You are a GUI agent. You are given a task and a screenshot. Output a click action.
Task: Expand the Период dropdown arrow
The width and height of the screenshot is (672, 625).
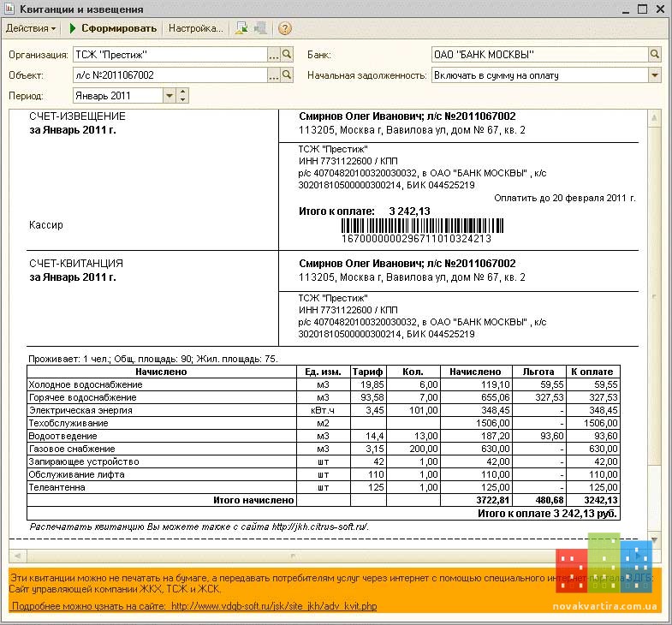pyautogui.click(x=169, y=96)
